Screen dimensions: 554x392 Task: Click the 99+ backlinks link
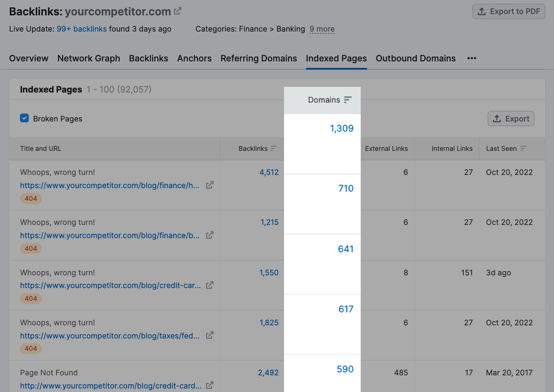click(82, 29)
